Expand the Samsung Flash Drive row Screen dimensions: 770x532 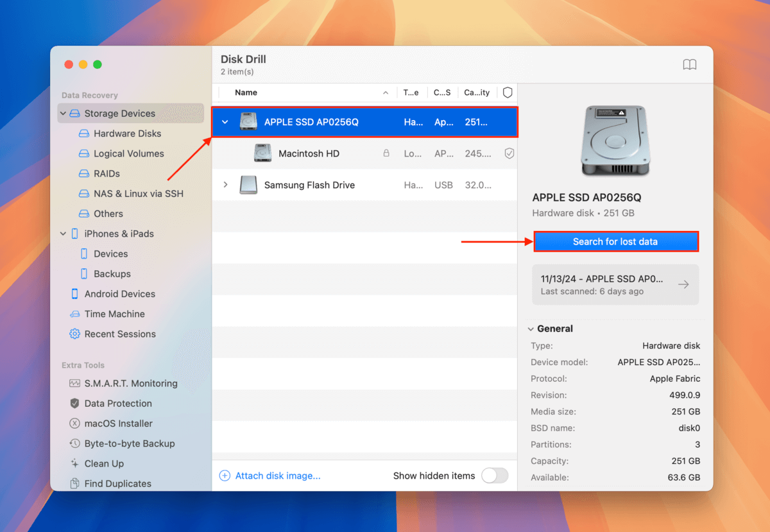pos(225,185)
